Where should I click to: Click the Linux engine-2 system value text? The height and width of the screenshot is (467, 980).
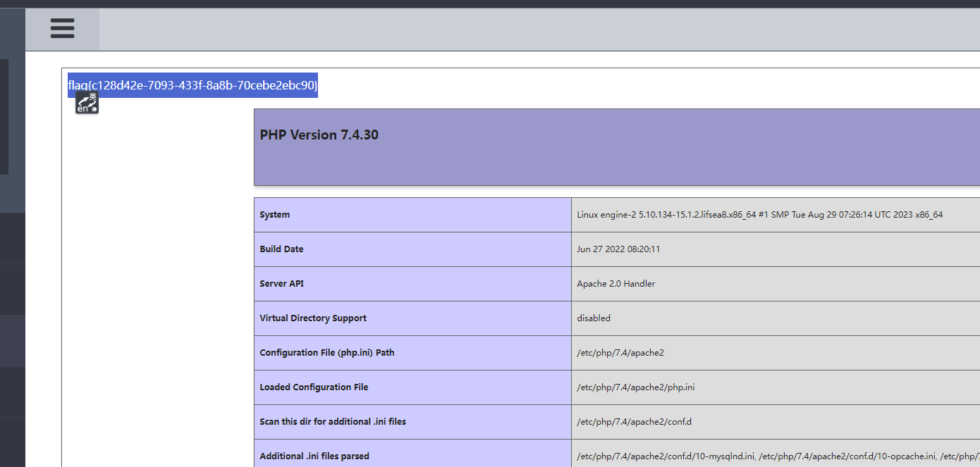[759, 215]
